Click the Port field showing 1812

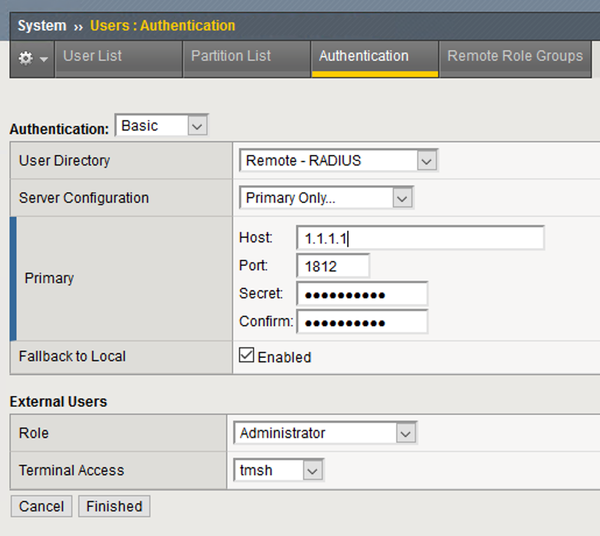point(333,266)
